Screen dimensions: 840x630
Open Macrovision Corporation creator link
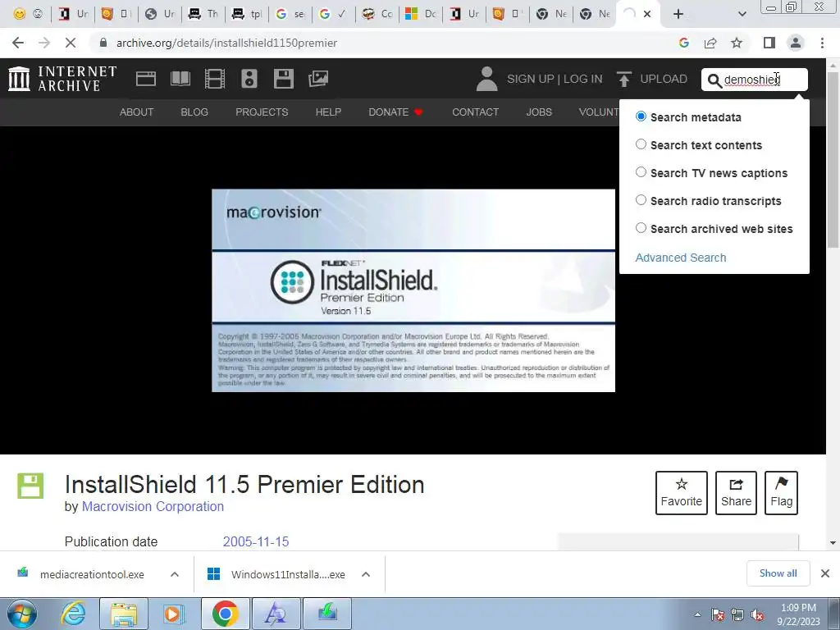[153, 506]
